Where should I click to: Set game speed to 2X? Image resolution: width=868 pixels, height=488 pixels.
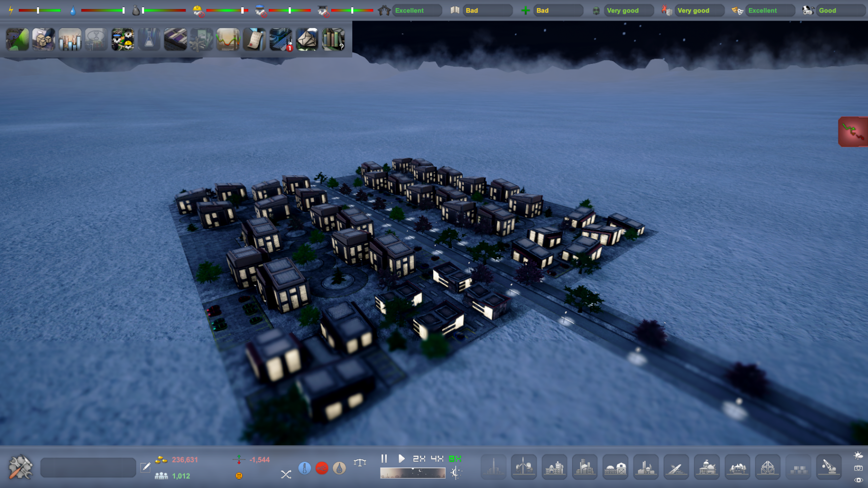point(419,458)
